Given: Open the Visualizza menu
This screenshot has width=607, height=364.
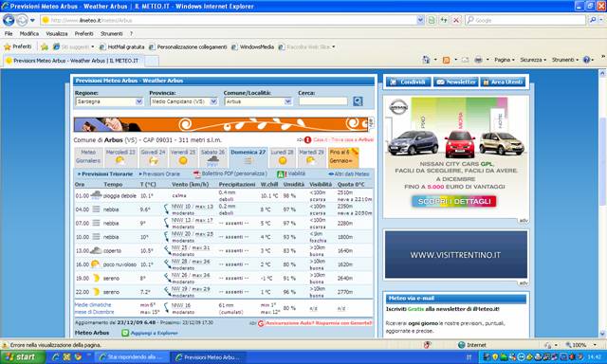Looking at the screenshot, I should tap(57, 34).
